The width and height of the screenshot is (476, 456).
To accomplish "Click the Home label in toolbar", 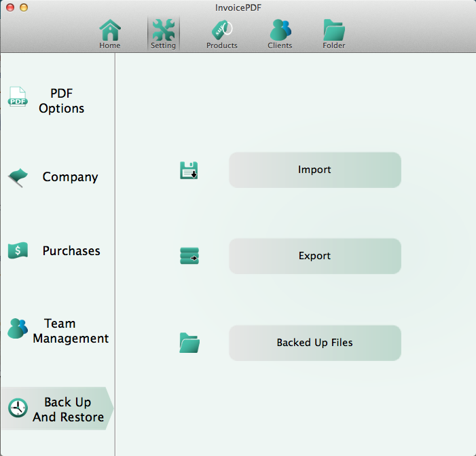I will [x=110, y=45].
